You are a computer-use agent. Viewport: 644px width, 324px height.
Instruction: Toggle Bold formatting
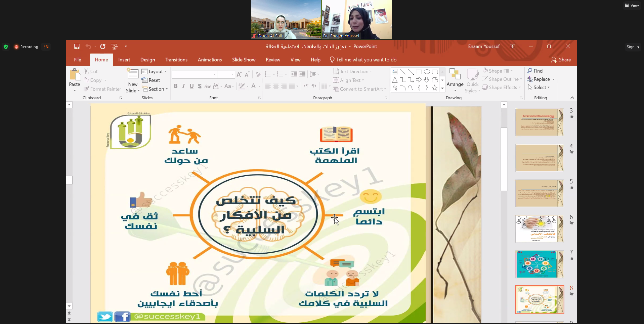pos(176,86)
